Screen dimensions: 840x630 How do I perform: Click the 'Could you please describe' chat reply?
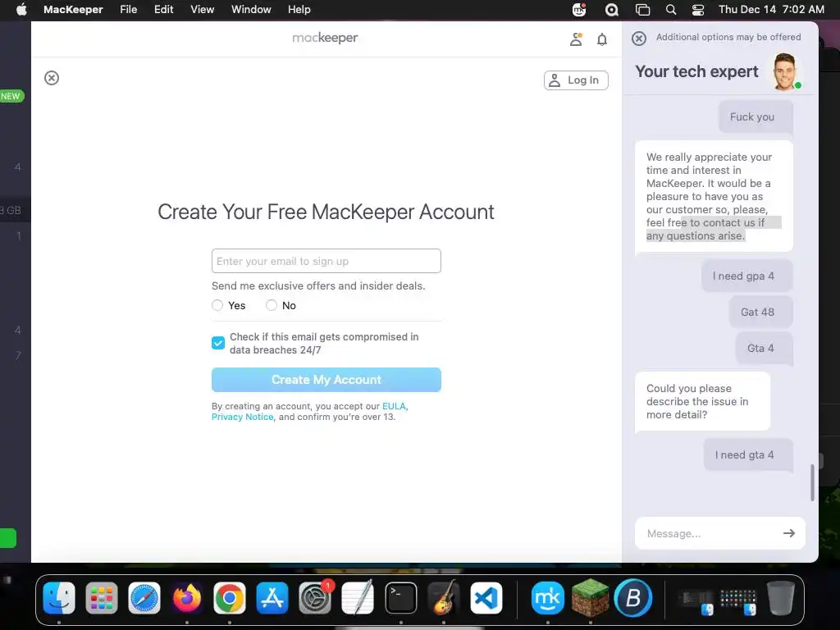pyautogui.click(x=702, y=402)
